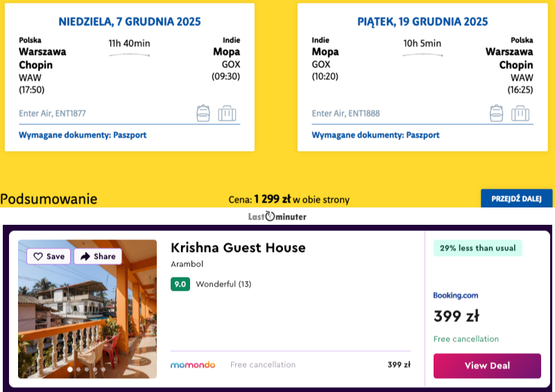Open the hotel balcony photo
The image size is (555, 392).
[87, 312]
